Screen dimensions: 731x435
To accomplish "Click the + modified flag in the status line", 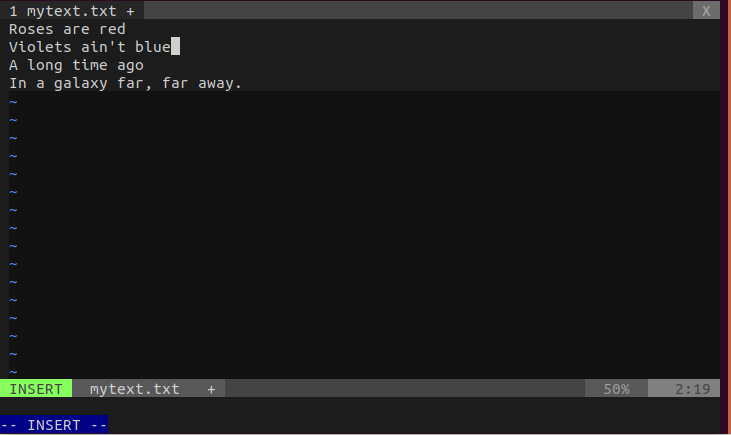I will [x=211, y=389].
